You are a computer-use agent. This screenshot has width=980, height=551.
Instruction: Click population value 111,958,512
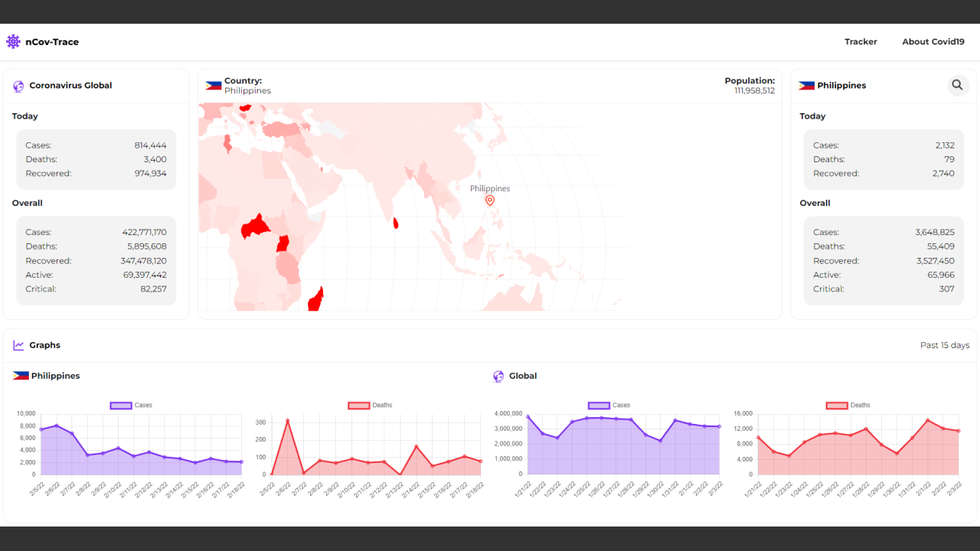(754, 90)
